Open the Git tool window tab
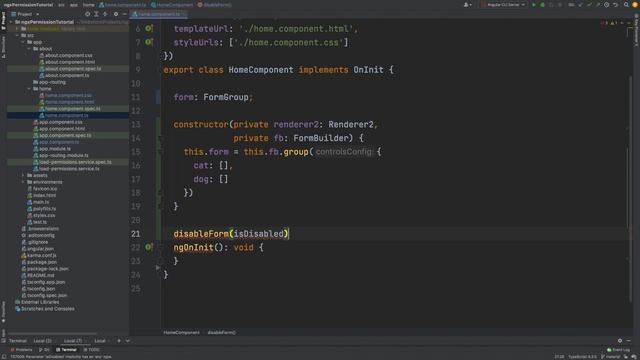This screenshot has width=640, height=360. coord(44,350)
